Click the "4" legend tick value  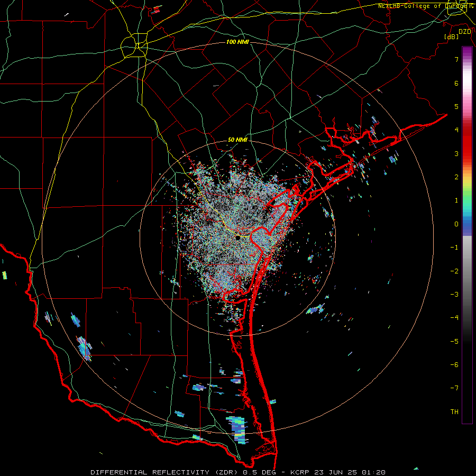456,130
